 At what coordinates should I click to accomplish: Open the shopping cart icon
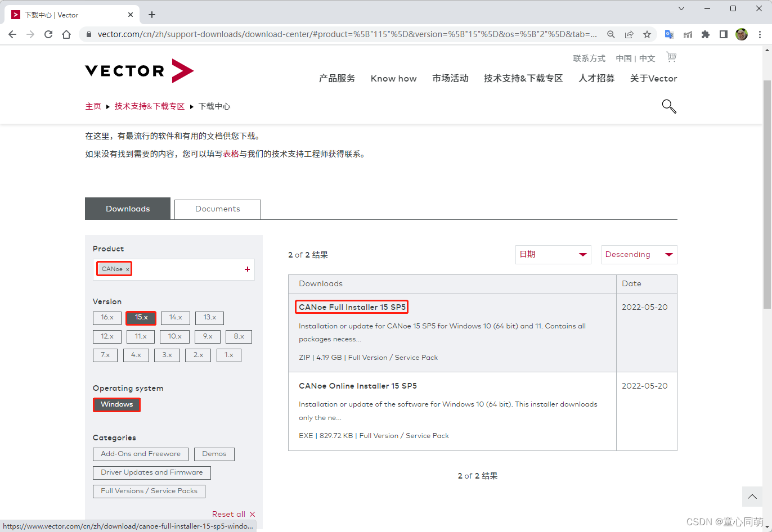(x=671, y=57)
